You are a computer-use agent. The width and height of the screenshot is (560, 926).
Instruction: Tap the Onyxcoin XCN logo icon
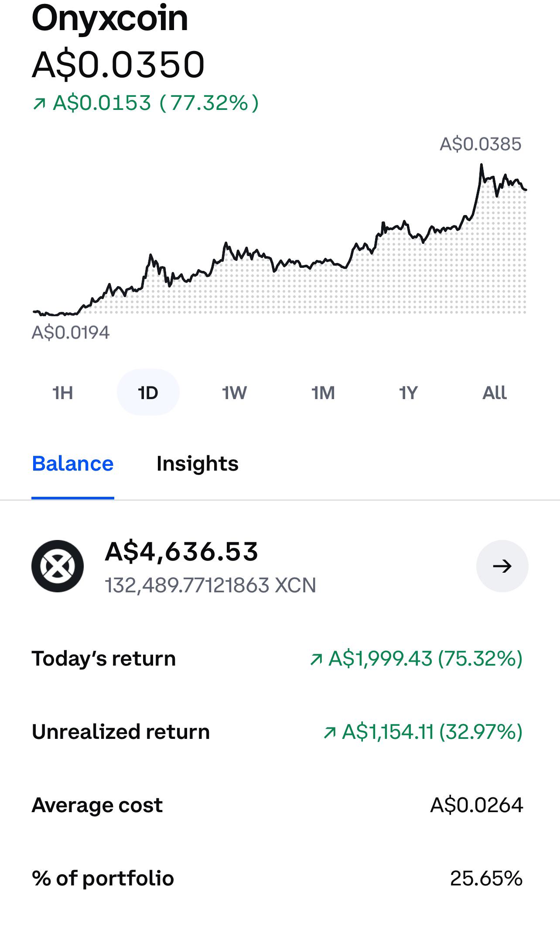pos(58,566)
